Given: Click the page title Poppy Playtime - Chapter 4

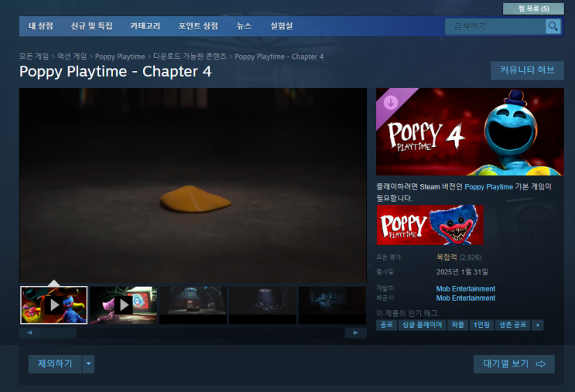Looking at the screenshot, I should coord(115,71).
